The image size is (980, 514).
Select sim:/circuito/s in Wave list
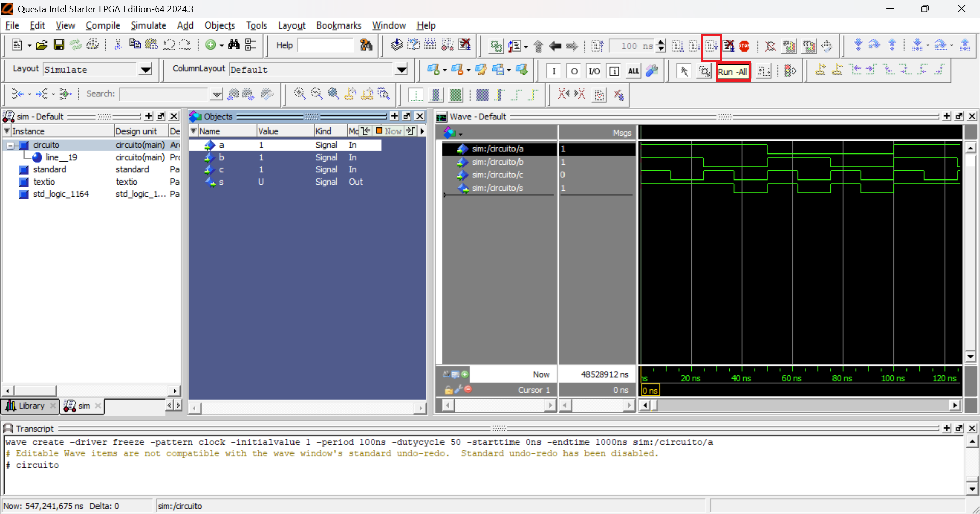(x=497, y=188)
